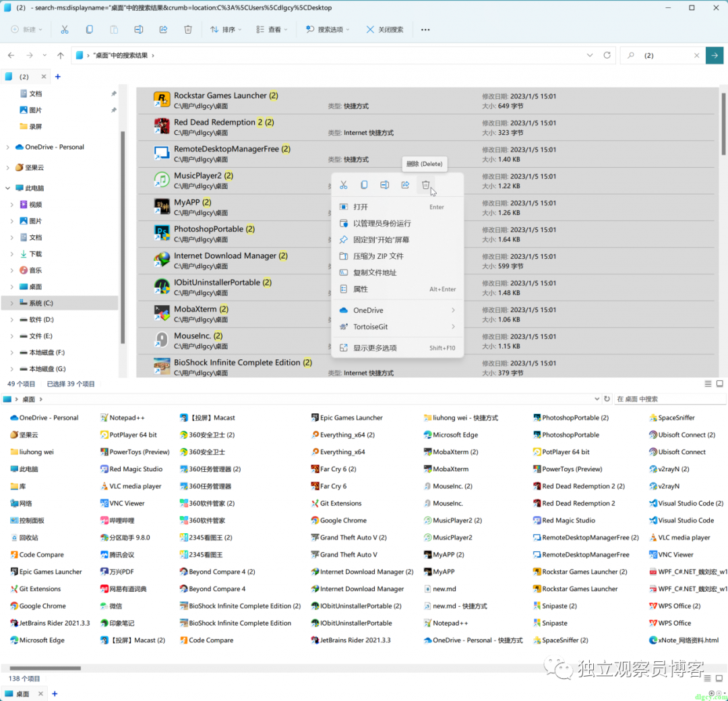The width and height of the screenshot is (728, 701).
Task: Choose 固定到"开始"屏幕 menu entry
Action: point(398,239)
